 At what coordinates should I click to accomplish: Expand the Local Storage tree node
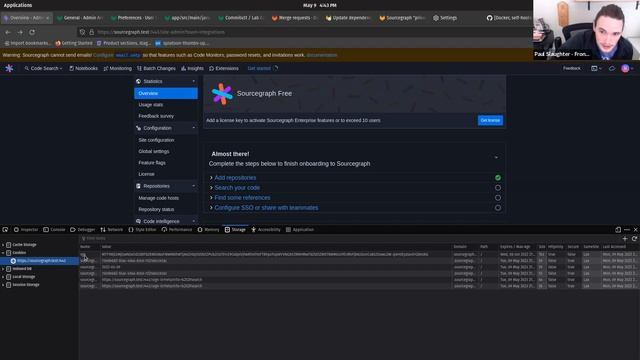pos(3,277)
